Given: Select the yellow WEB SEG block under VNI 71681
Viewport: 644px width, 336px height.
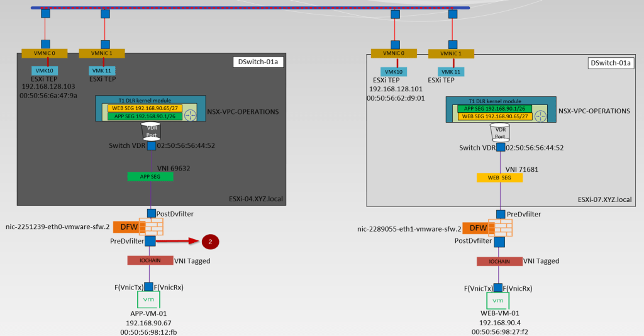Looking at the screenshot, I should [x=501, y=178].
